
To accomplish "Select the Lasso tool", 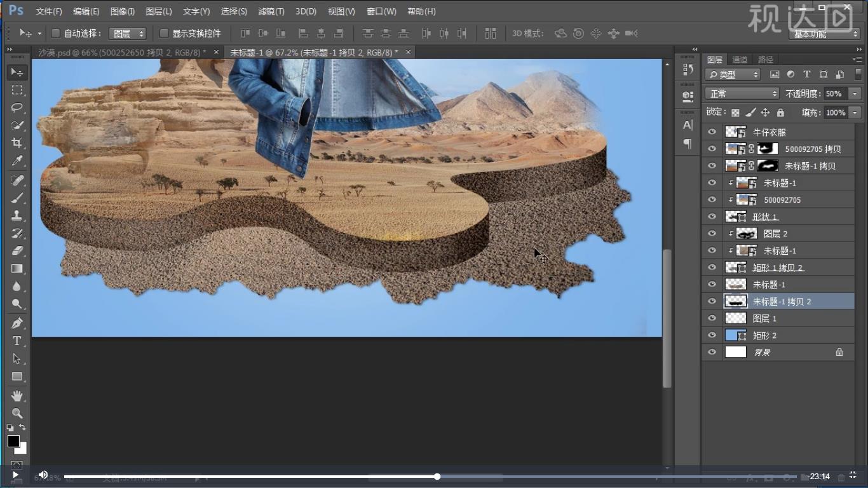I will (17, 107).
